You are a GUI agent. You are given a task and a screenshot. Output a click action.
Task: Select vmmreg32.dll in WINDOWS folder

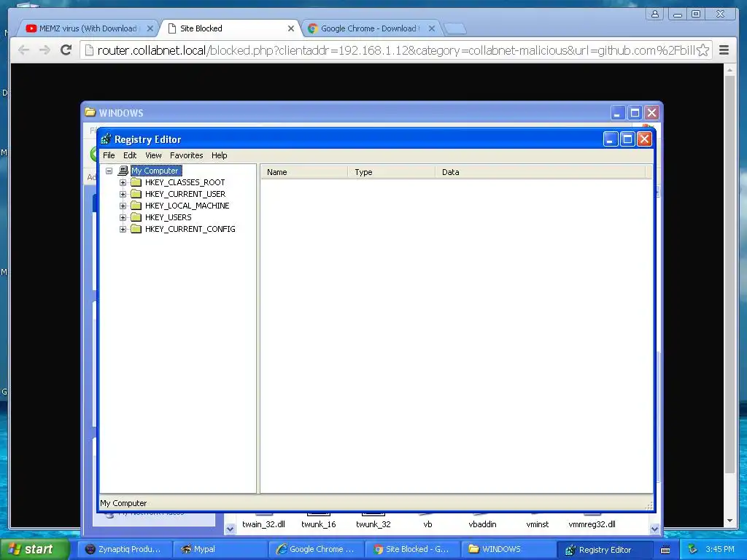point(592,524)
